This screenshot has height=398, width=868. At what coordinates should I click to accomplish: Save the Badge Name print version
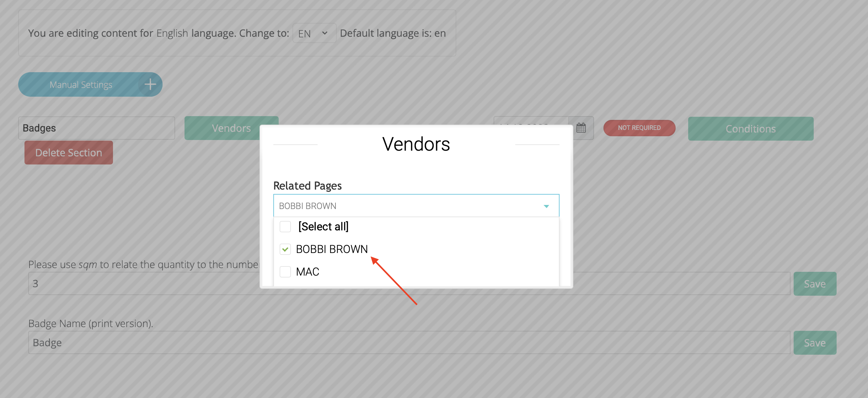click(814, 343)
